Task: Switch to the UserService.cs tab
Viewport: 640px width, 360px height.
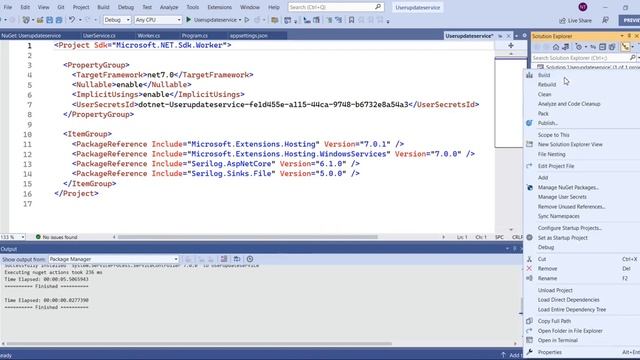Action: pyautogui.click(x=99, y=36)
